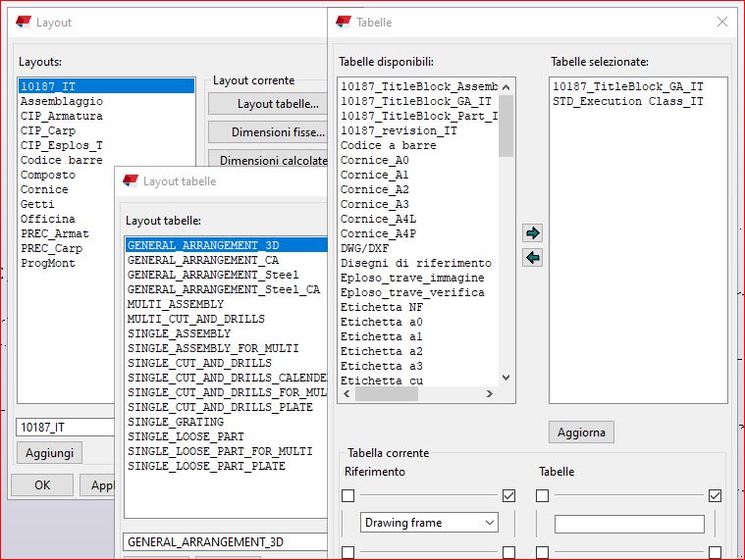Select Assemblaggio layout
The height and width of the screenshot is (560, 745).
[61, 101]
